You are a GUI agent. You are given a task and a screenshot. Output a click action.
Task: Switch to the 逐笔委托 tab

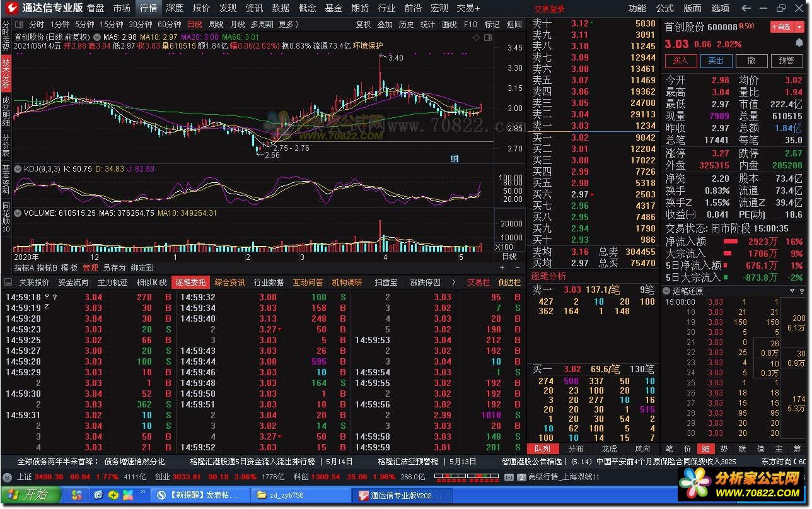coord(190,282)
